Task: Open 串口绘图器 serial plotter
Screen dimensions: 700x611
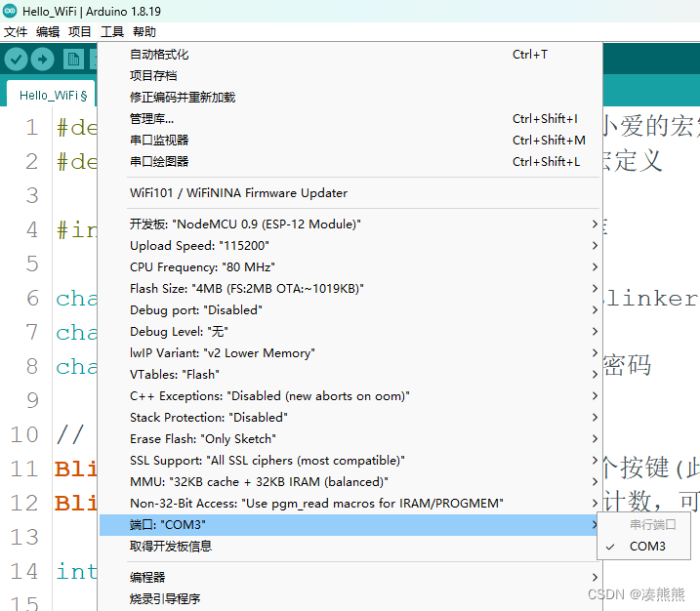Action: (350, 162)
